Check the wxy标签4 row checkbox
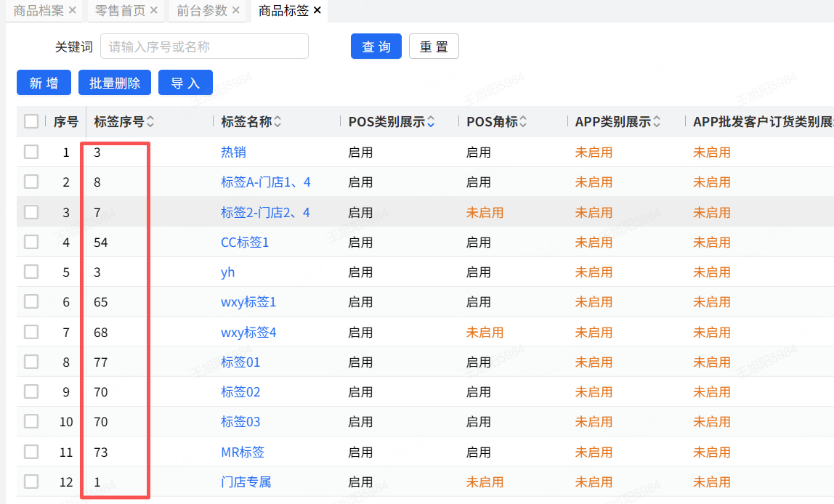 (31, 332)
